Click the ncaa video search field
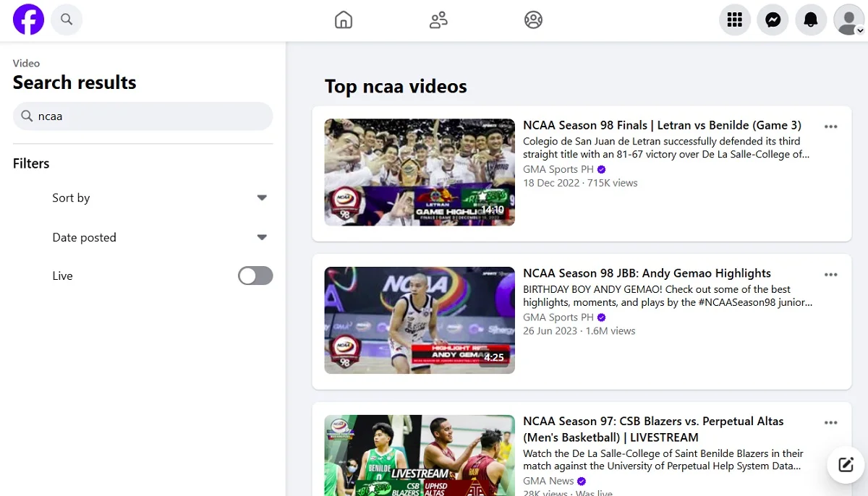This screenshot has height=496, width=868. [x=143, y=116]
